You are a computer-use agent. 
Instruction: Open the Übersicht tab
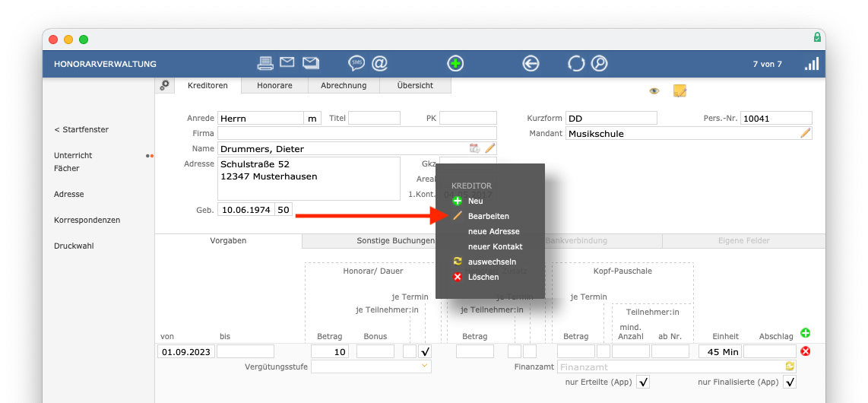pyautogui.click(x=415, y=85)
